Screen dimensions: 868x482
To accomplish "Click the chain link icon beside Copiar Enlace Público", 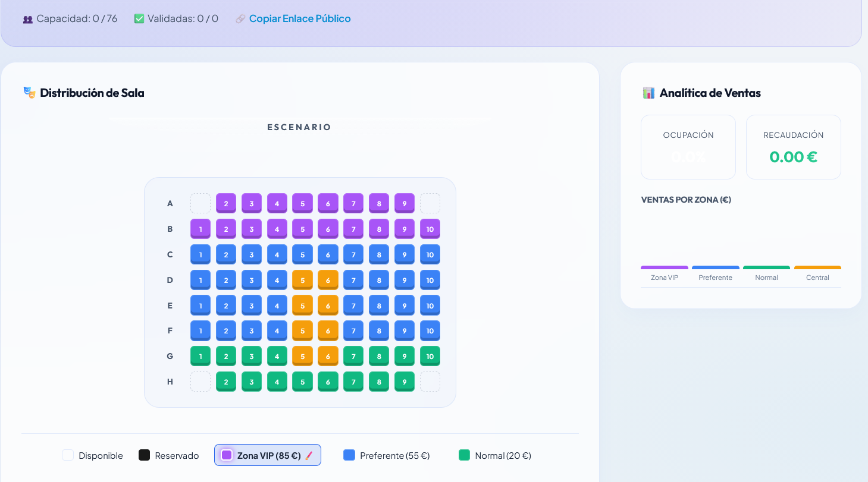I will [x=240, y=19].
